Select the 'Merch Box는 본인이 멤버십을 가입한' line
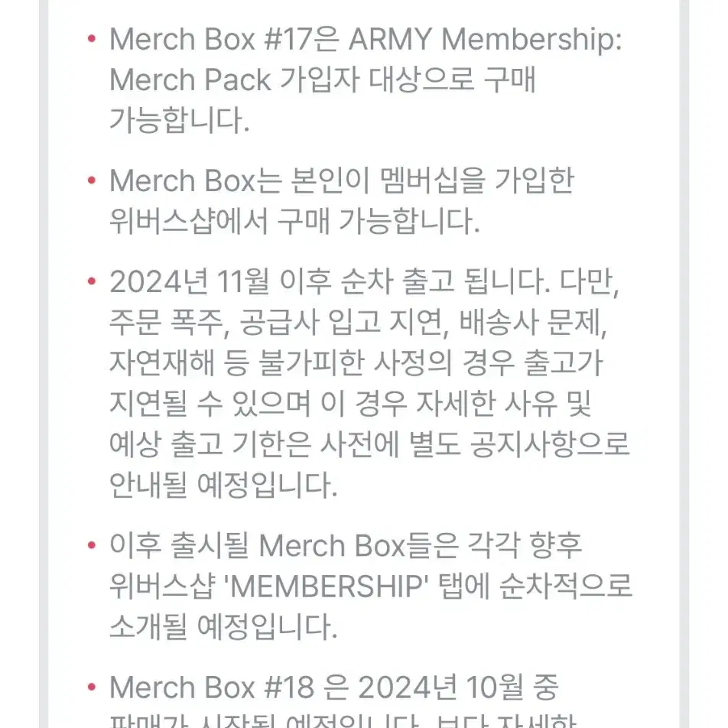The width and height of the screenshot is (728, 728). coord(342,180)
